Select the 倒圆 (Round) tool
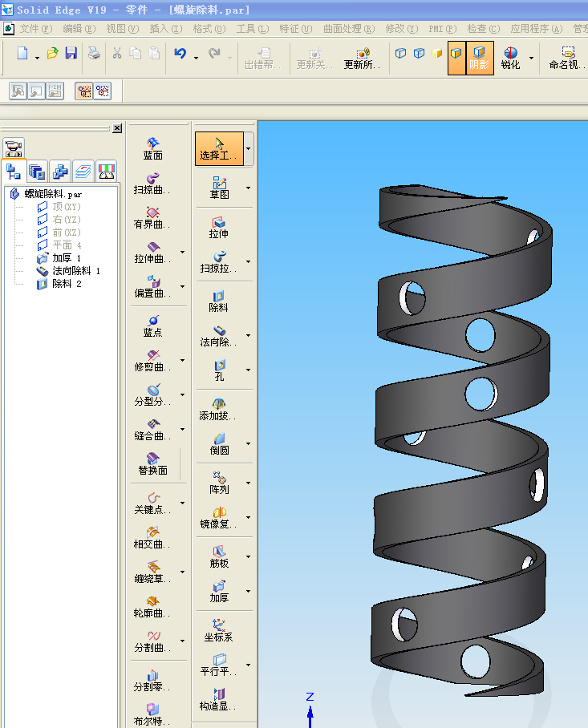This screenshot has height=728, width=588. (x=219, y=443)
